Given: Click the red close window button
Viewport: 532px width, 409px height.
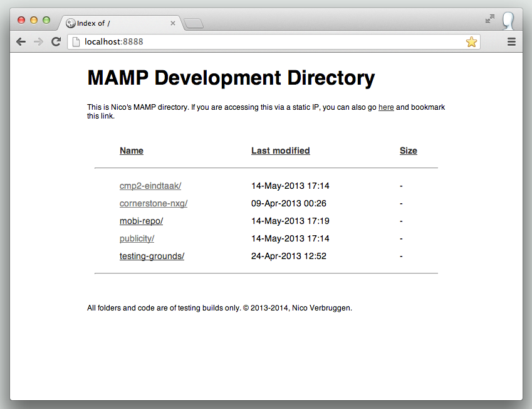Looking at the screenshot, I should (x=21, y=20).
